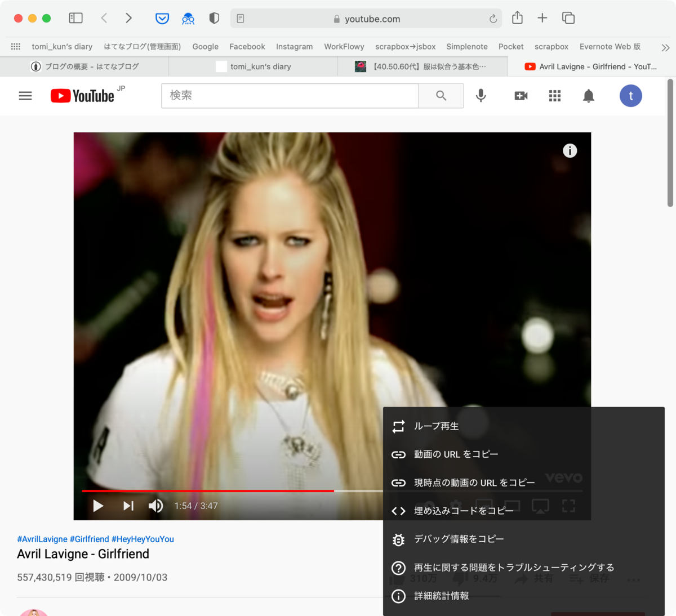676x616 pixels.
Task: Open the account avatar 't'
Action: [x=631, y=96]
